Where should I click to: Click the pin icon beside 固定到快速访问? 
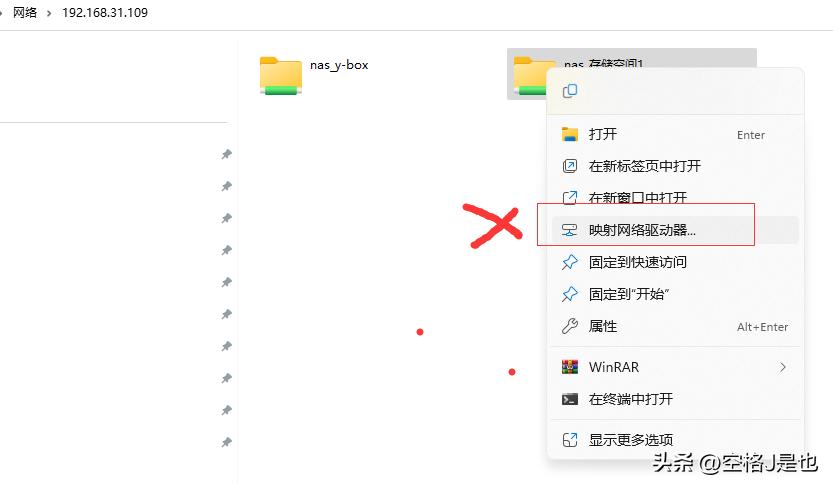coord(570,262)
